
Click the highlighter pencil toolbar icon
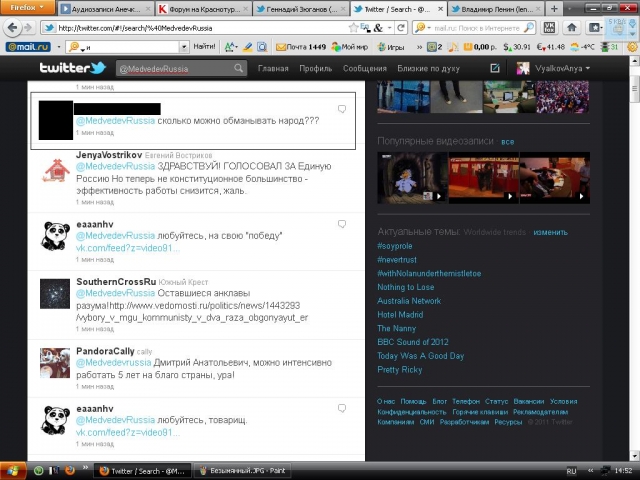[247, 47]
